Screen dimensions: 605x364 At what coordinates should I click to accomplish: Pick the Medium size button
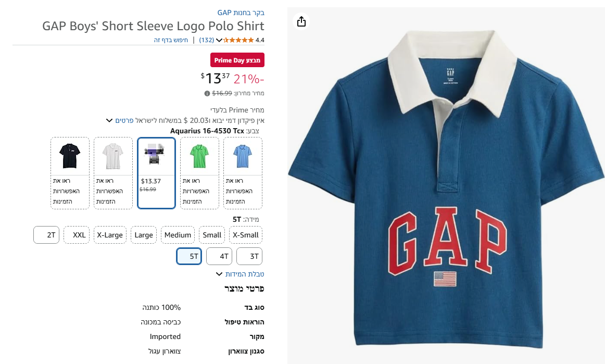178,235
